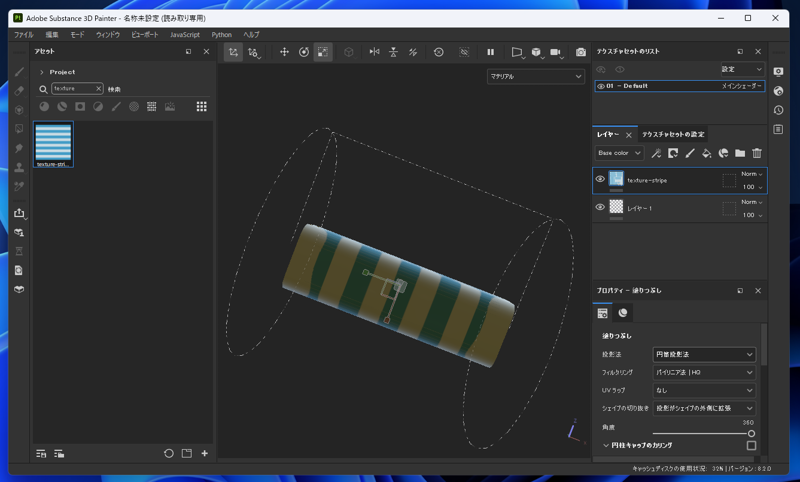Toggle visibility of 01 - Default texture set

pos(601,86)
